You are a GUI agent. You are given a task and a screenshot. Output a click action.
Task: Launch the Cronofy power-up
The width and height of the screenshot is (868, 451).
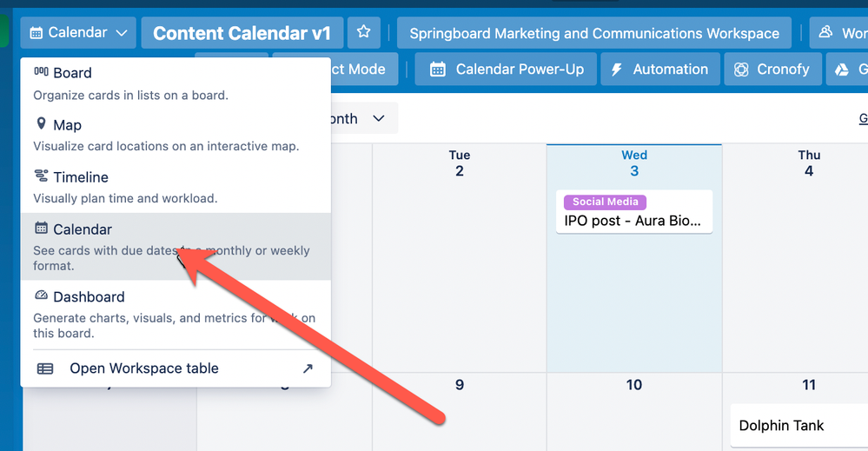772,70
